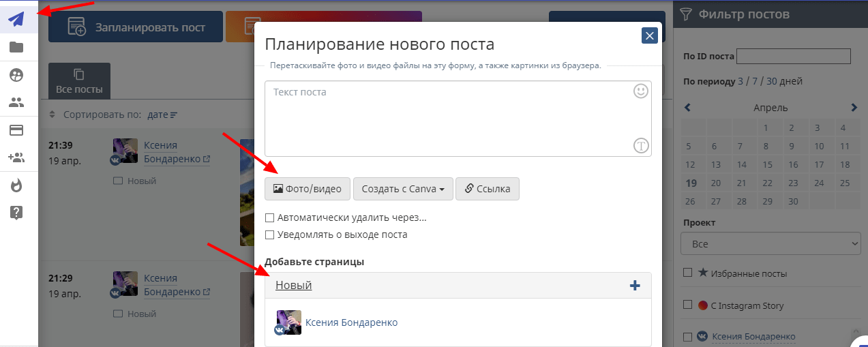Click the 'Фильтр постов' panel header
This screenshot has height=347, width=868.
click(x=770, y=14)
